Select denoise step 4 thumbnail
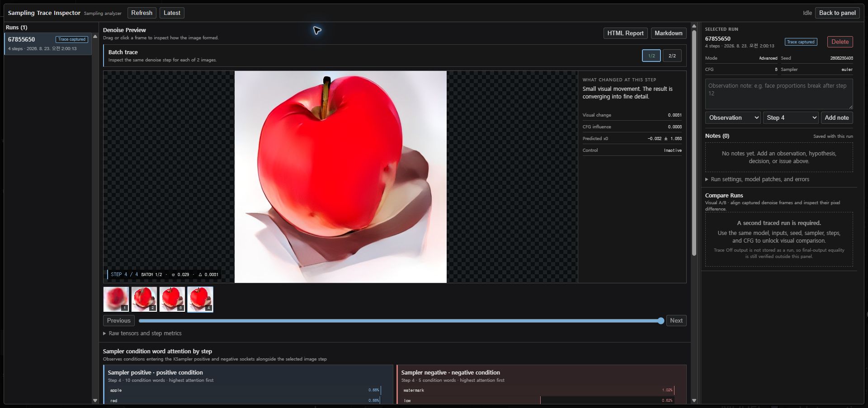Image resolution: width=868 pixels, height=408 pixels. [x=200, y=299]
